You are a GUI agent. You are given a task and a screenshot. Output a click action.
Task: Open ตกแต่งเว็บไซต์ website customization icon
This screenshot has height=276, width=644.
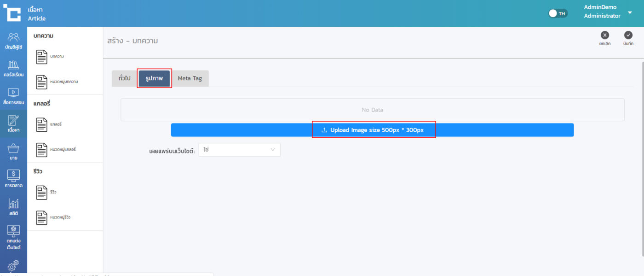point(13,237)
